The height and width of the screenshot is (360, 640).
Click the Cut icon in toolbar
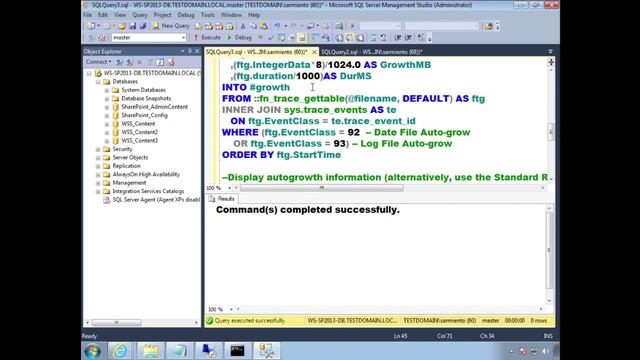click(243, 26)
